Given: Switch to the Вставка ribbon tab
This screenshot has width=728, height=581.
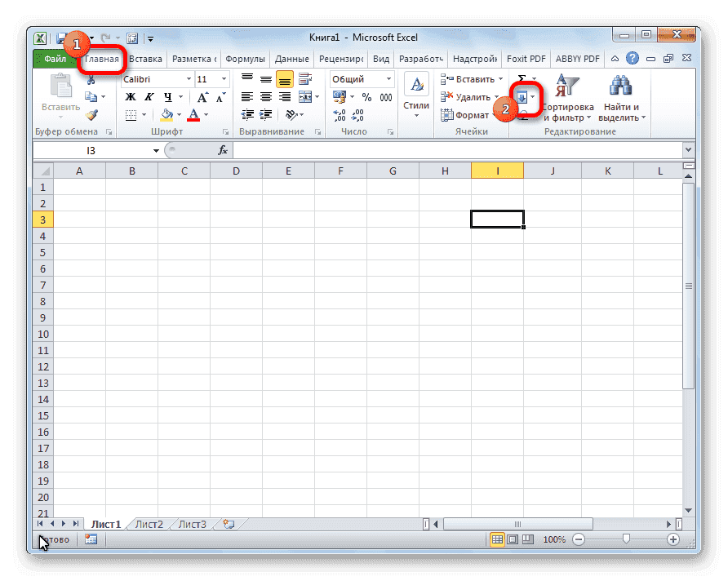Looking at the screenshot, I should pyautogui.click(x=145, y=58).
